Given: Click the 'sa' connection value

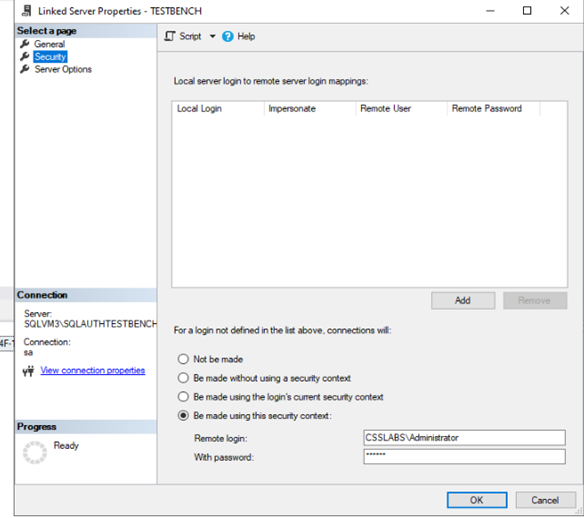Looking at the screenshot, I should (x=28, y=353).
